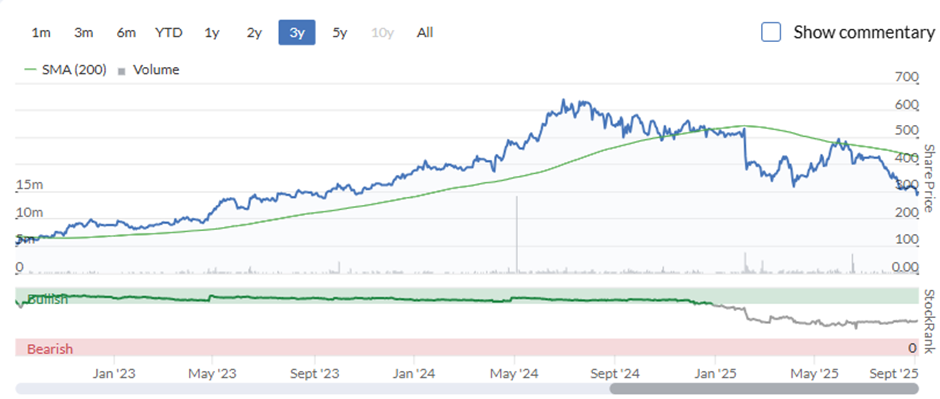
Task: Switch chart to YTD range
Action: pyautogui.click(x=168, y=33)
